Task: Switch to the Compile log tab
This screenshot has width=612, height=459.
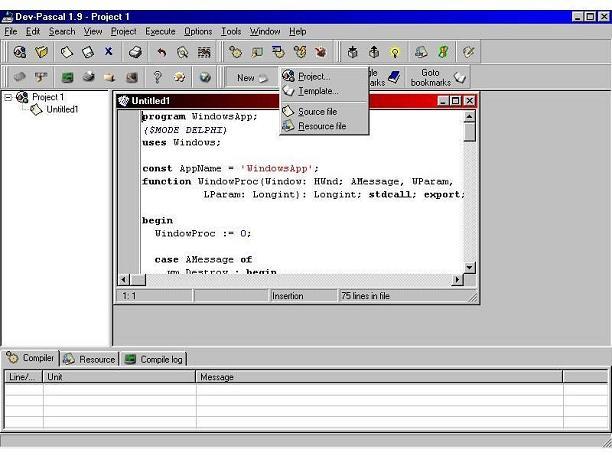Action: coord(154,359)
